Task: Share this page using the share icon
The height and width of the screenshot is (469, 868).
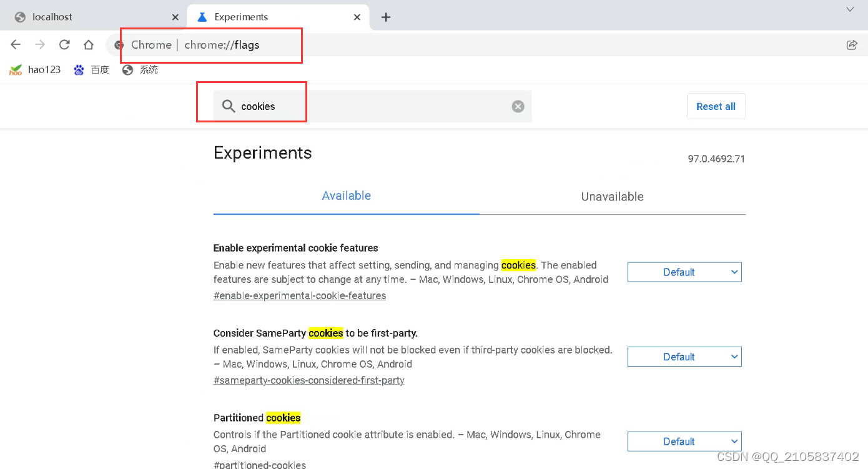Action: (x=852, y=44)
